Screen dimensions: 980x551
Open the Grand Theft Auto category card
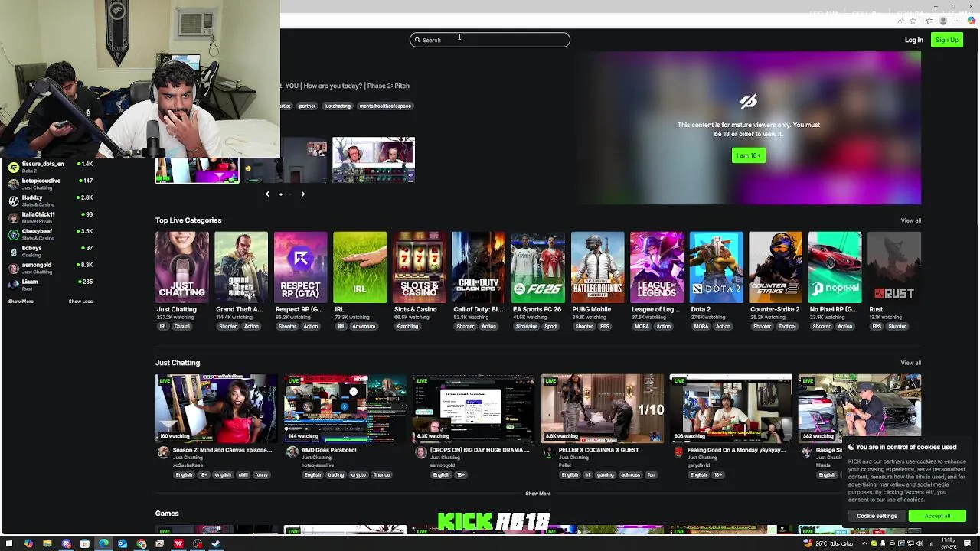click(241, 267)
